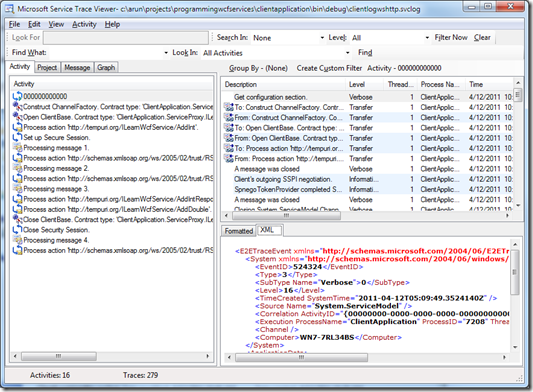Click Create Custom Filter

[329, 68]
